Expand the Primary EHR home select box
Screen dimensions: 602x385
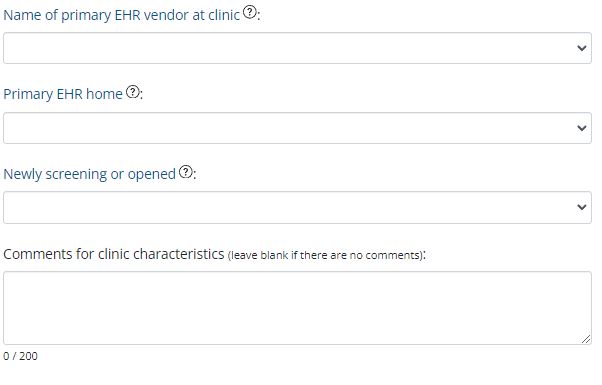pyautogui.click(x=297, y=128)
